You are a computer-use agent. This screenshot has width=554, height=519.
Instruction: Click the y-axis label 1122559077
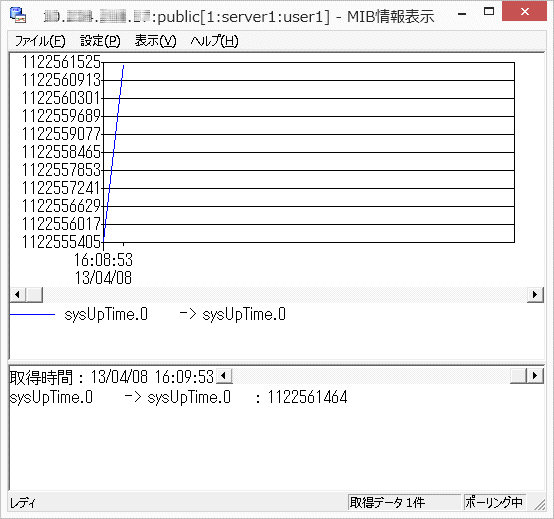[x=61, y=134]
